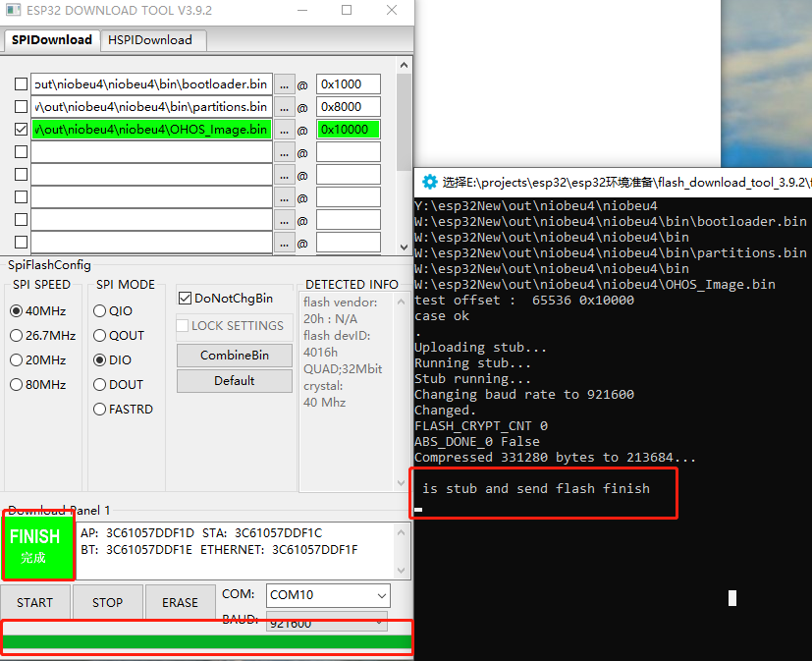Click the STOP button
The height and width of the screenshot is (661, 812).
(x=108, y=602)
